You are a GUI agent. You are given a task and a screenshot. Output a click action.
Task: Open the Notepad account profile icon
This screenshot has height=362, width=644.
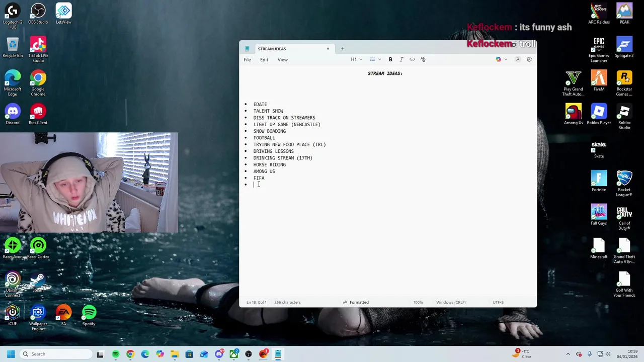[x=518, y=59]
